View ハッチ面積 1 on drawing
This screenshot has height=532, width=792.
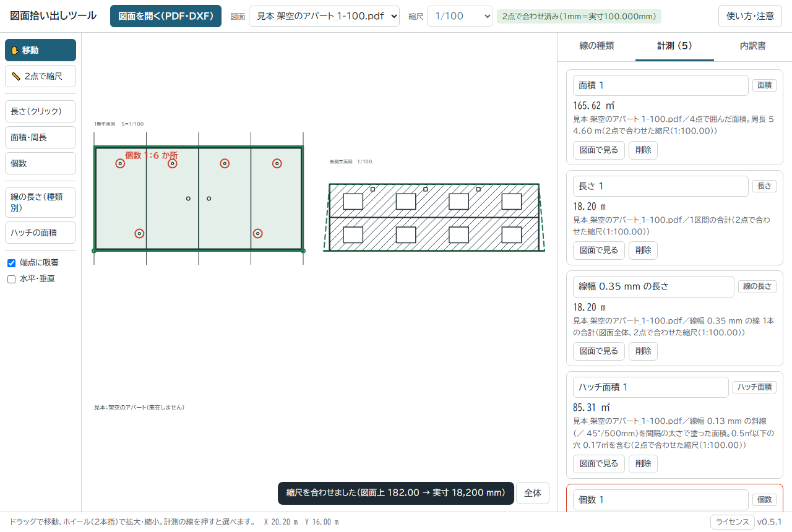599,464
